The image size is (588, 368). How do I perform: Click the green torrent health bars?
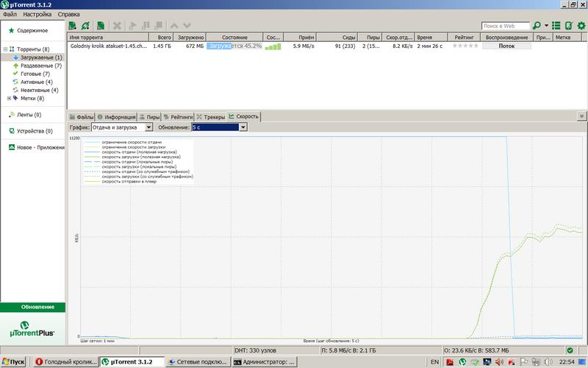coord(273,46)
